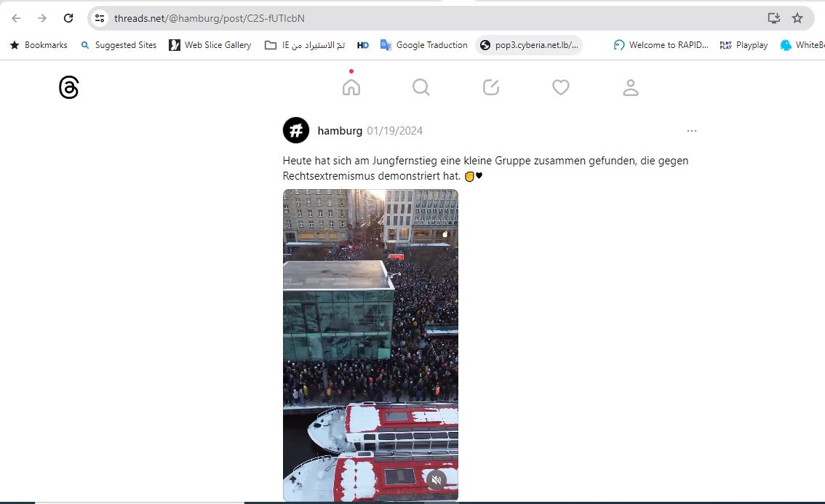Screen dimensions: 825x504
Task: Open the Threads search icon
Action: tap(421, 87)
